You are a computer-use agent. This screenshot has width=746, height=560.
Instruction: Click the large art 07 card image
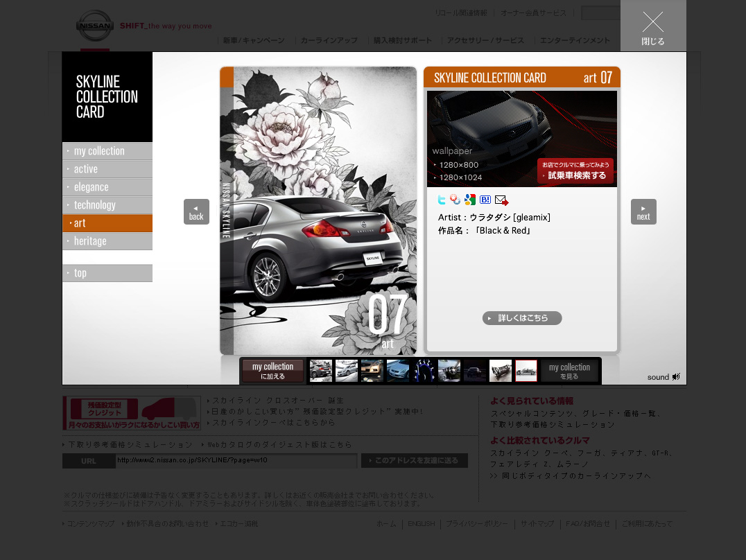[x=318, y=211]
